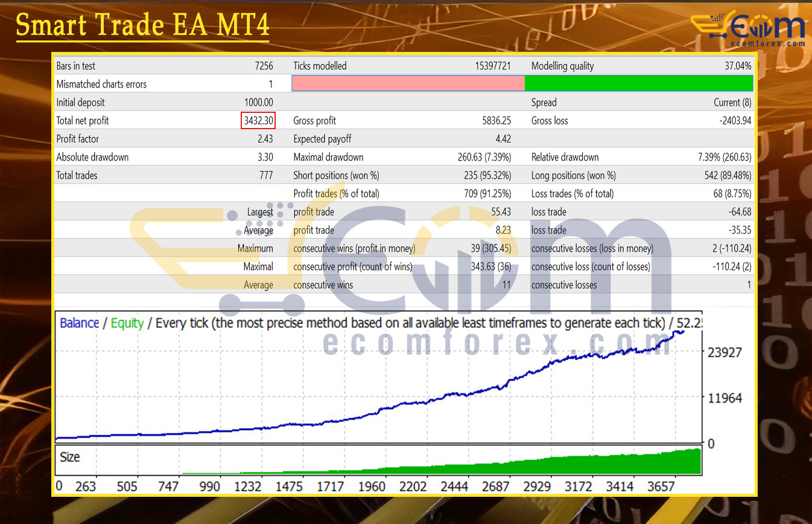Select the green Equity legend label
Image resolution: width=812 pixels, height=524 pixels.
127,323
